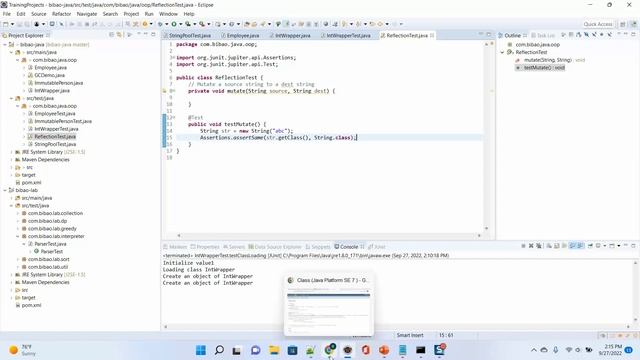Collapse the bibao-lab project node
This screenshot has height=360, width=640.
coord(5,190)
